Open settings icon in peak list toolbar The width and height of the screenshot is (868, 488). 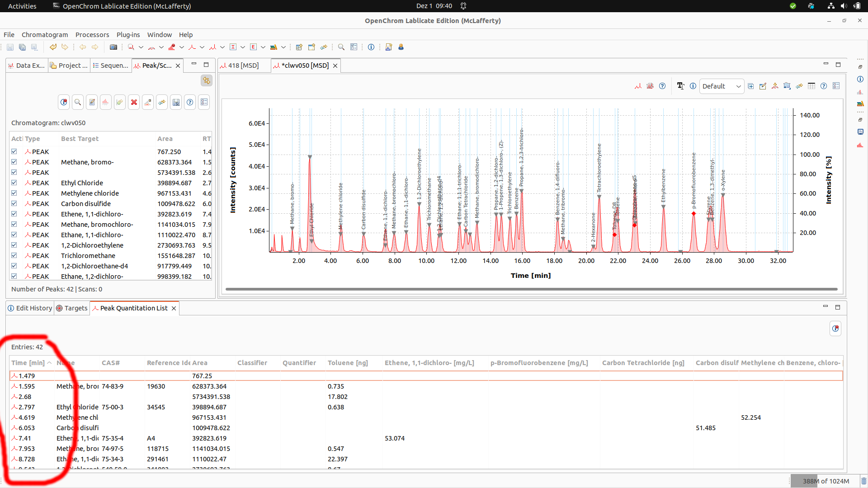204,102
